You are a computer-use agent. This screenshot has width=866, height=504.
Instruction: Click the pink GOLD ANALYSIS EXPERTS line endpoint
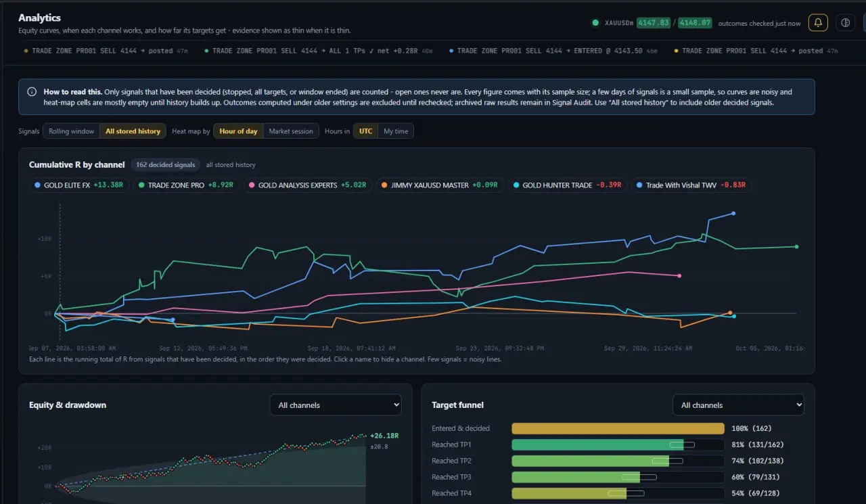tap(679, 275)
